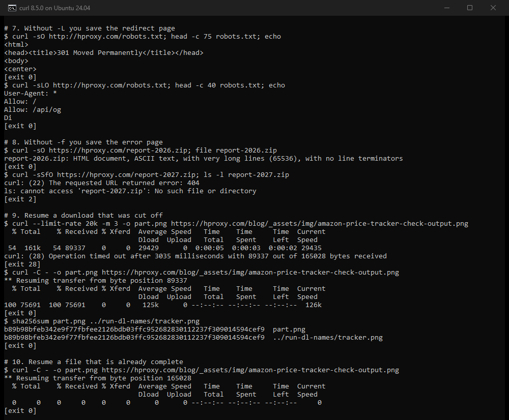Click the "curl -sSfO https://hproxy.com/report-2027.zip" command
Viewport: 509px width, 420px height.
[x=147, y=175]
